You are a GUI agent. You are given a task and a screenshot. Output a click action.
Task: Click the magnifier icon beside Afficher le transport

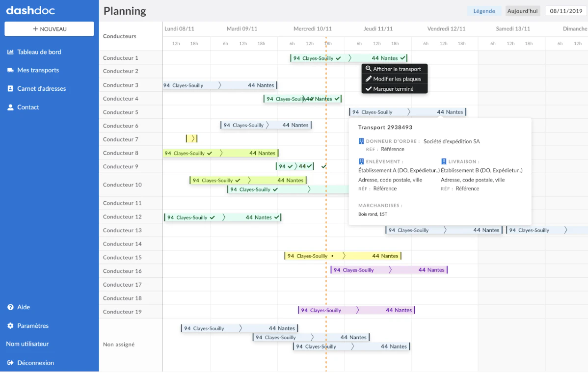point(369,69)
